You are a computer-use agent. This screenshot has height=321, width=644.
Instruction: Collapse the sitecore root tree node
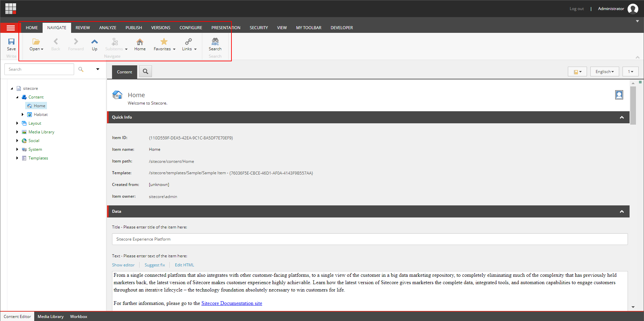(x=12, y=88)
